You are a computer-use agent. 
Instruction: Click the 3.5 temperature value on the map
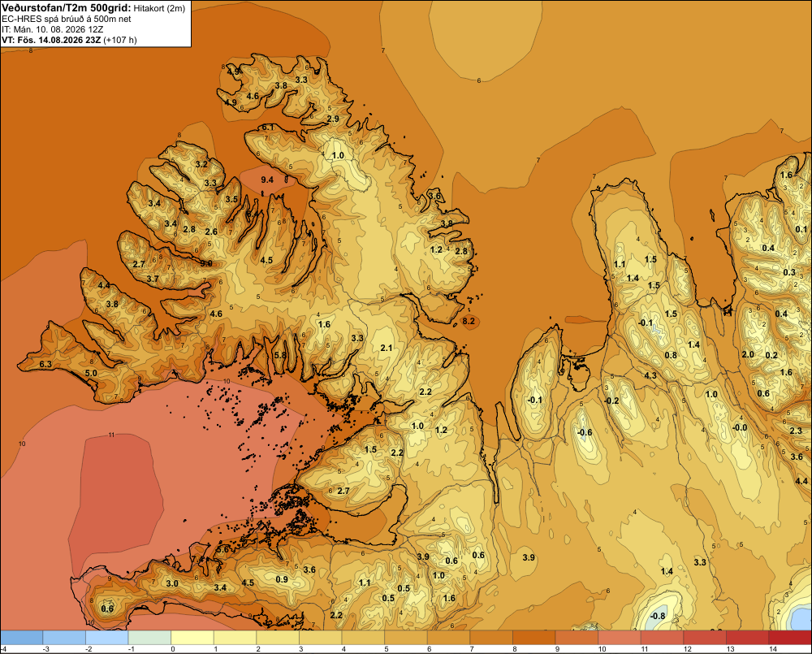point(231,199)
